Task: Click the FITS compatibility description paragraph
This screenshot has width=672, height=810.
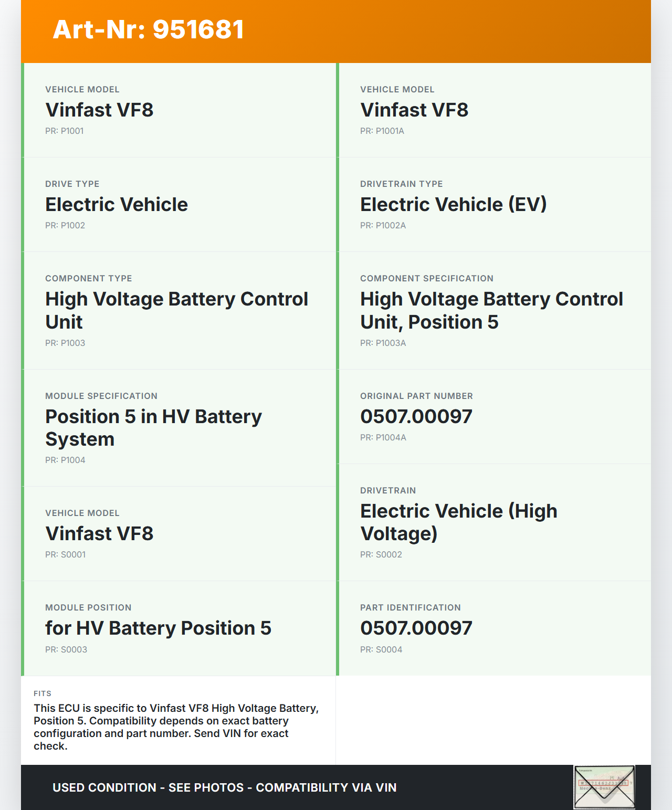Action: tap(176, 727)
